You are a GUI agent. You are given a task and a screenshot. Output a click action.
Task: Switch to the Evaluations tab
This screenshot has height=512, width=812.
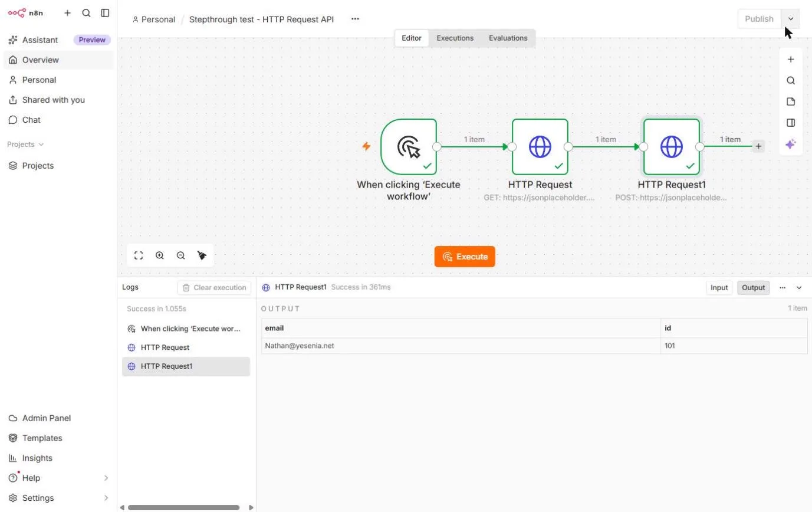[x=508, y=38]
